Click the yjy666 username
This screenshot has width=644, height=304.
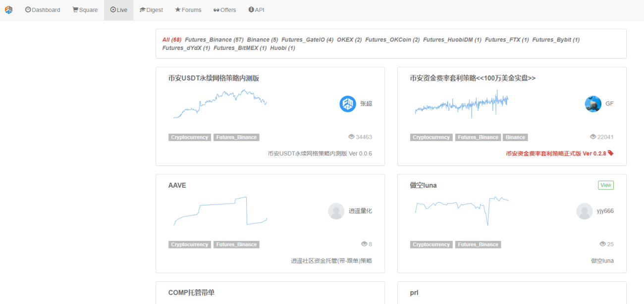[605, 211]
